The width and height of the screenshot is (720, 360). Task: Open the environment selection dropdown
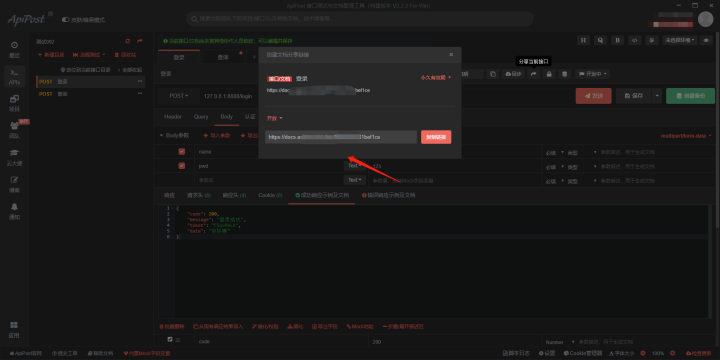pyautogui.click(x=680, y=40)
